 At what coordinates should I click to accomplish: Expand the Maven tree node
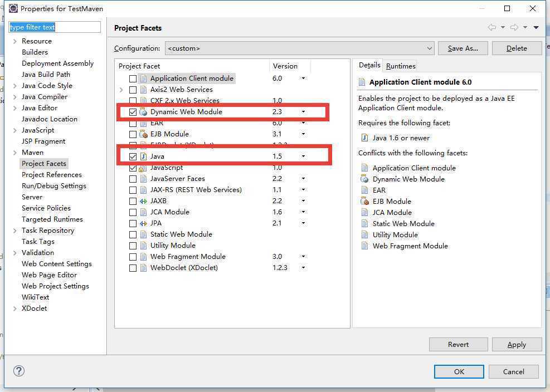pyautogui.click(x=14, y=153)
